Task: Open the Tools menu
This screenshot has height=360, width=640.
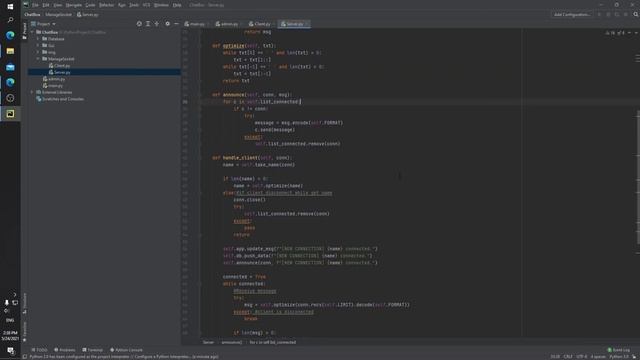Action: pos(134,5)
